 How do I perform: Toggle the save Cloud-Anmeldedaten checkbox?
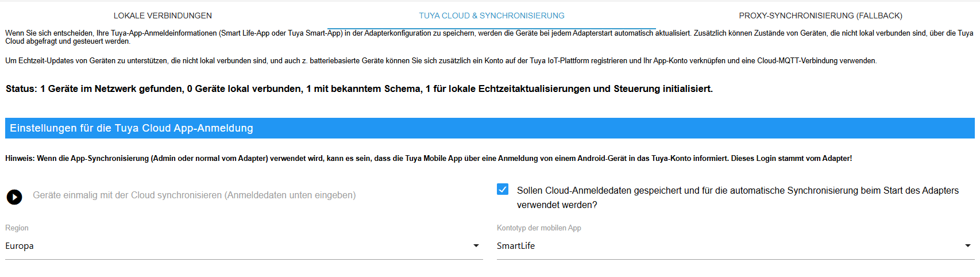coord(503,190)
